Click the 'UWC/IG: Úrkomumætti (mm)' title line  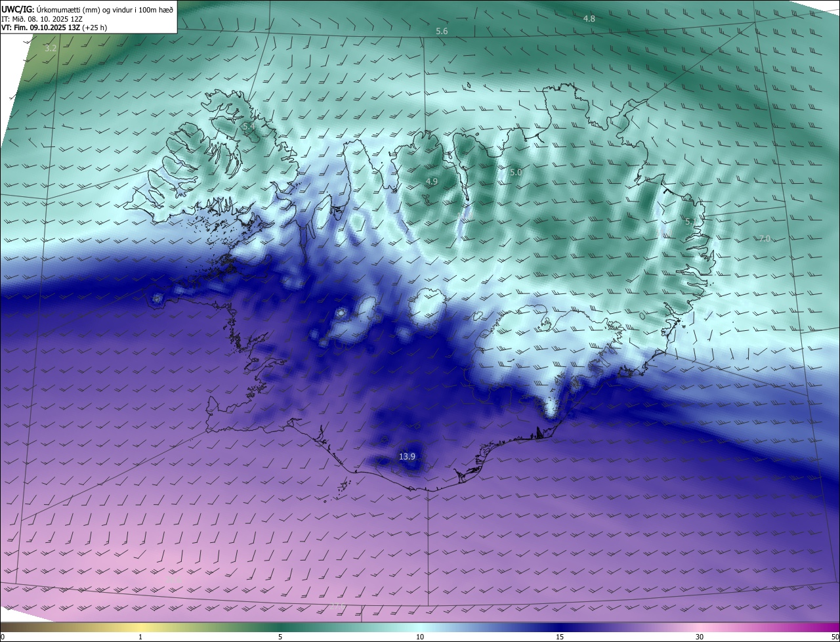coord(87,9)
